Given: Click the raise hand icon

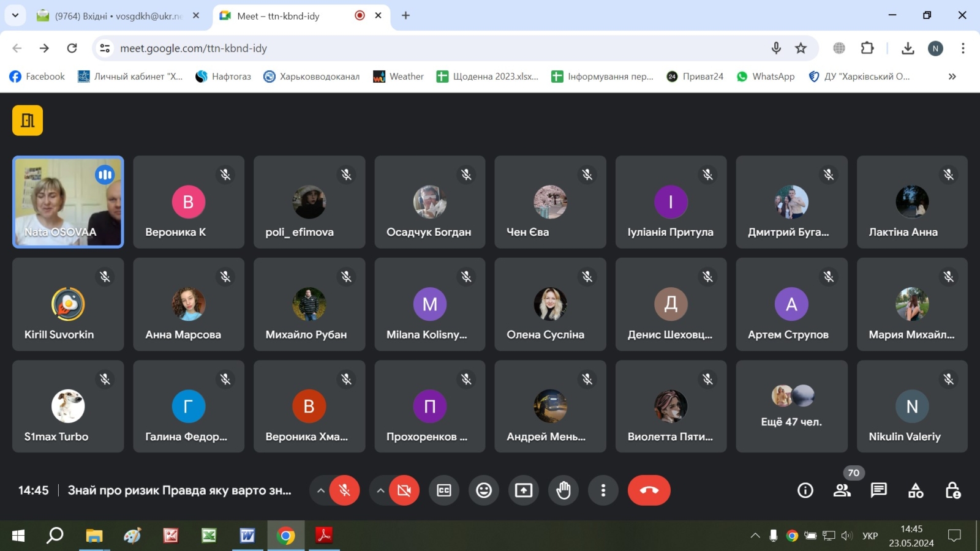Looking at the screenshot, I should coord(563,490).
